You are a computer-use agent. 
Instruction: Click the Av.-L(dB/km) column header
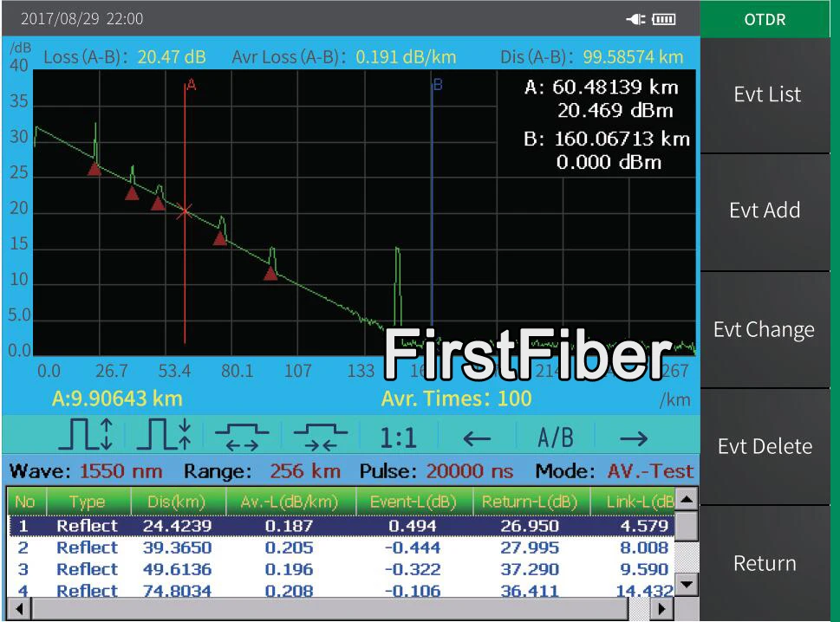tap(291, 502)
